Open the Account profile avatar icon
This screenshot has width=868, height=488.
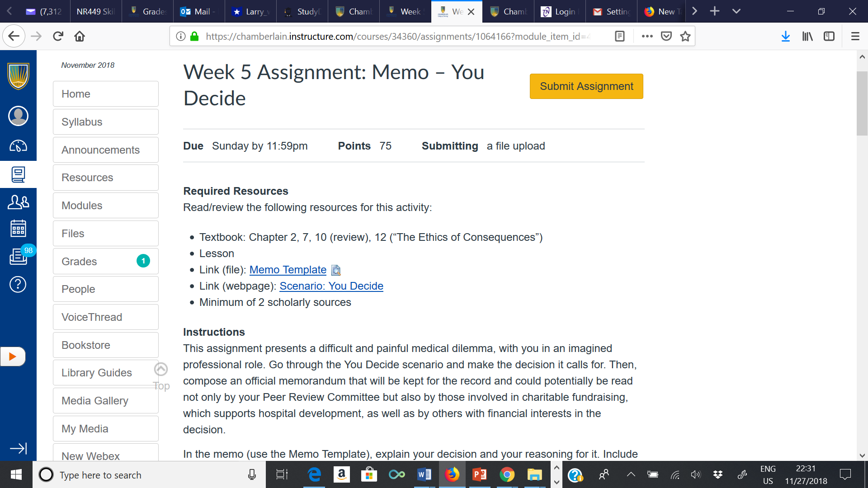tap(18, 116)
